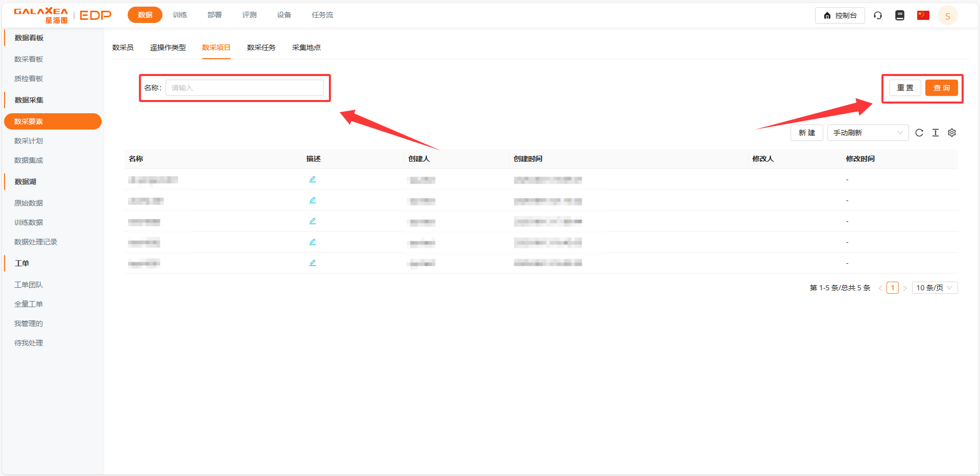Click the 重置 button
980x476 pixels.
(x=904, y=88)
